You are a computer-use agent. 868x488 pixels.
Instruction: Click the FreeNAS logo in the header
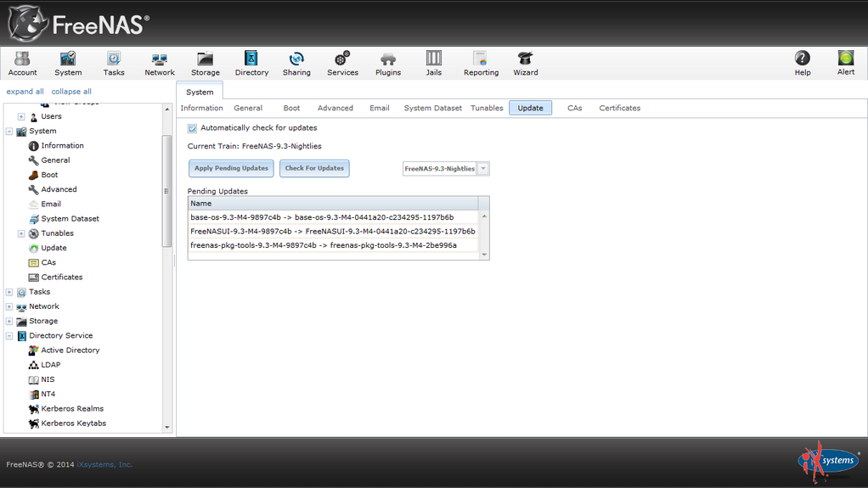click(x=79, y=24)
